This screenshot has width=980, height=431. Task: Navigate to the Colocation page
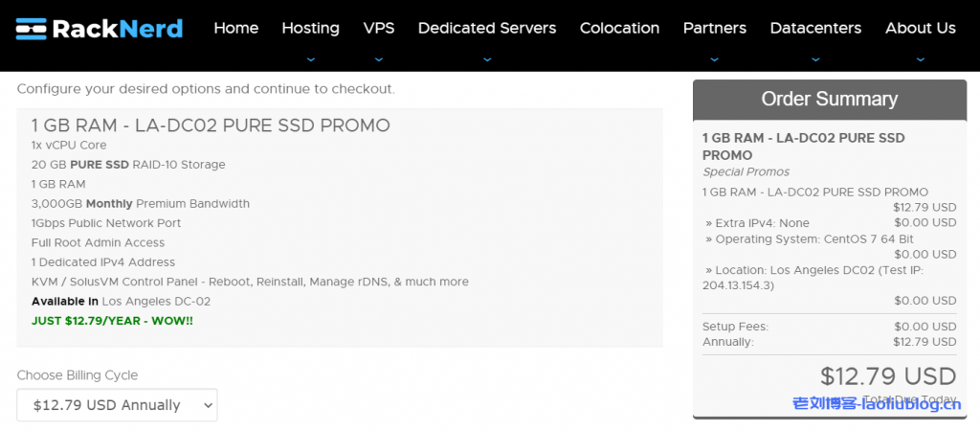(x=619, y=28)
